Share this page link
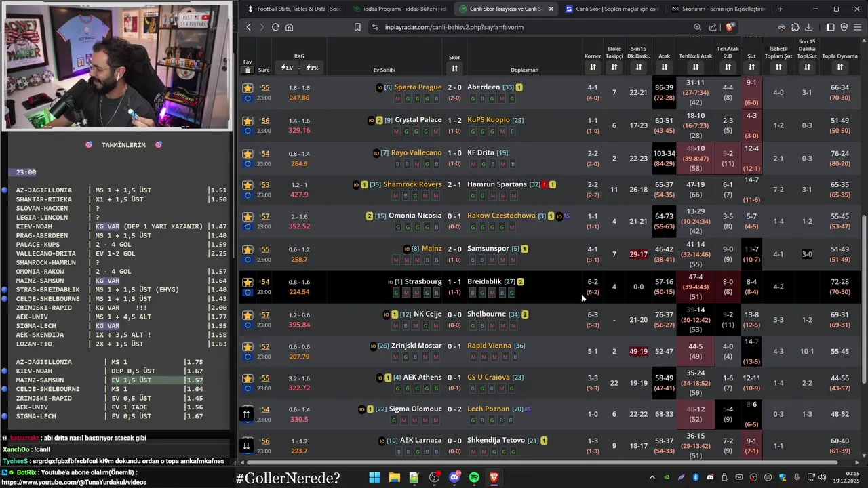Viewport: 868px width, 488px height. (713, 27)
